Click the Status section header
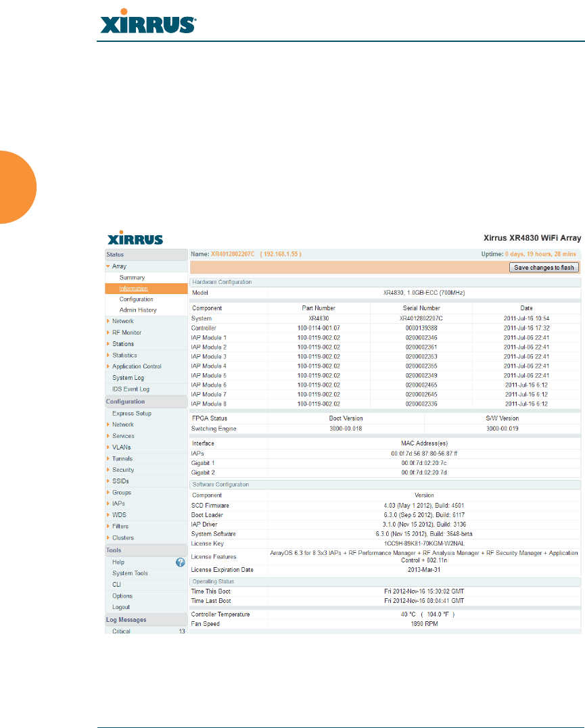The height and width of the screenshot is (728, 585). tap(146, 254)
